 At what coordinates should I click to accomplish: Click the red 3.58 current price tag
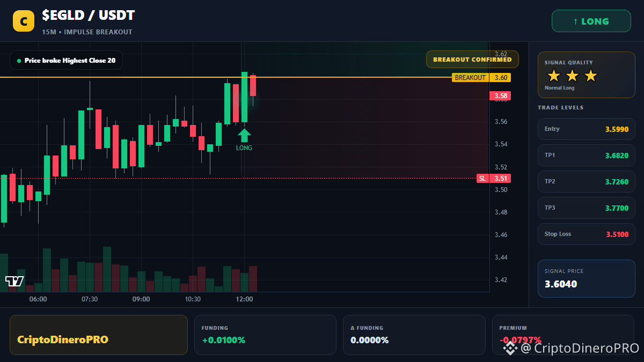point(500,97)
